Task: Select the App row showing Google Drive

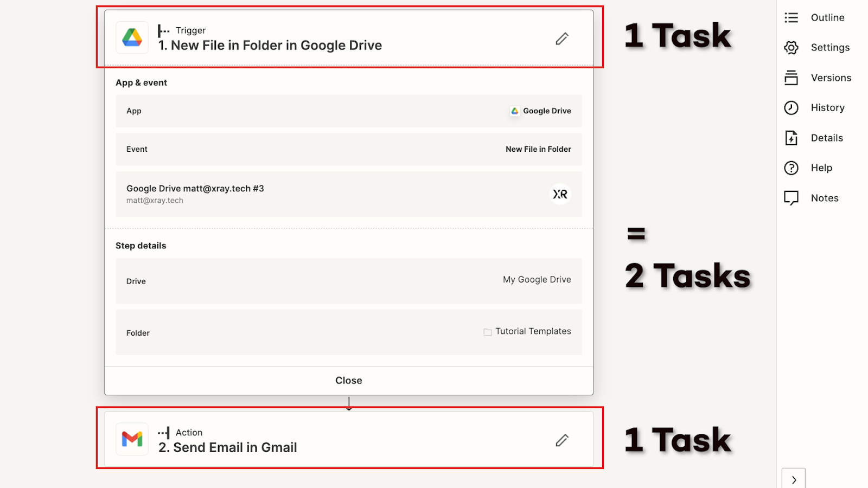Action: (x=348, y=111)
